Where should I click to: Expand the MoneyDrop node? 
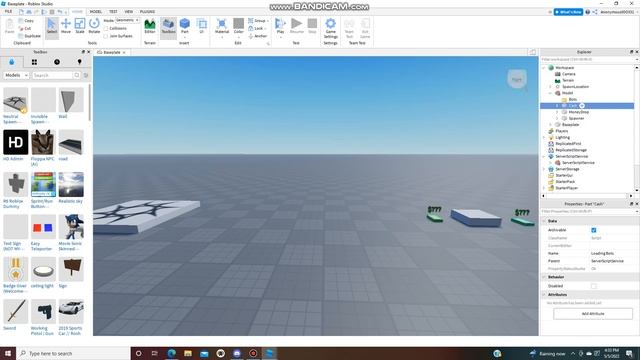tap(557, 112)
